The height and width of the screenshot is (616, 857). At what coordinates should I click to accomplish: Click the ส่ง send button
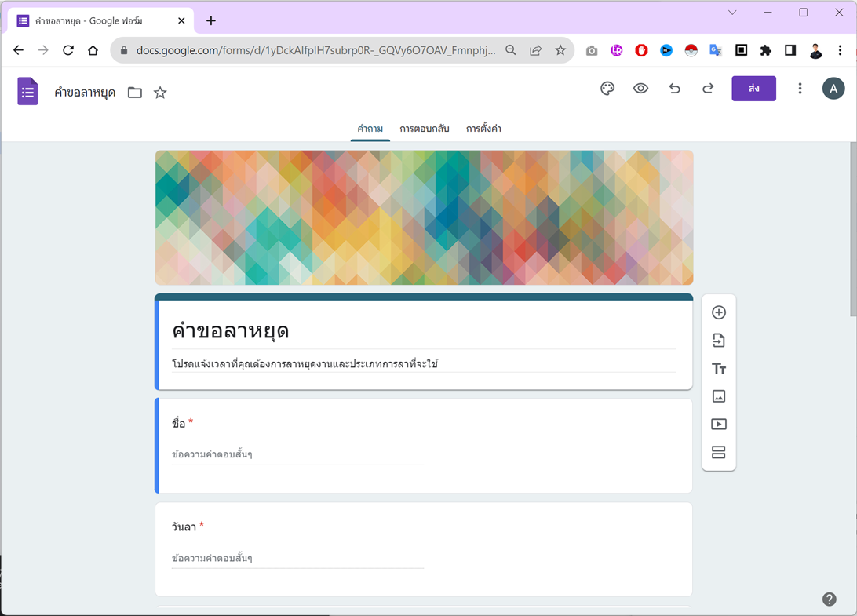pos(753,88)
